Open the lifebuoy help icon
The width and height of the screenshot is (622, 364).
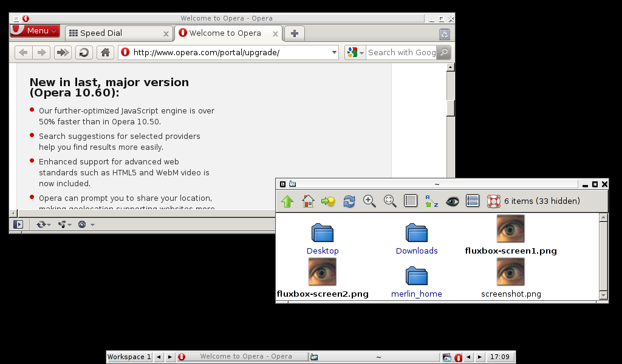(x=493, y=201)
